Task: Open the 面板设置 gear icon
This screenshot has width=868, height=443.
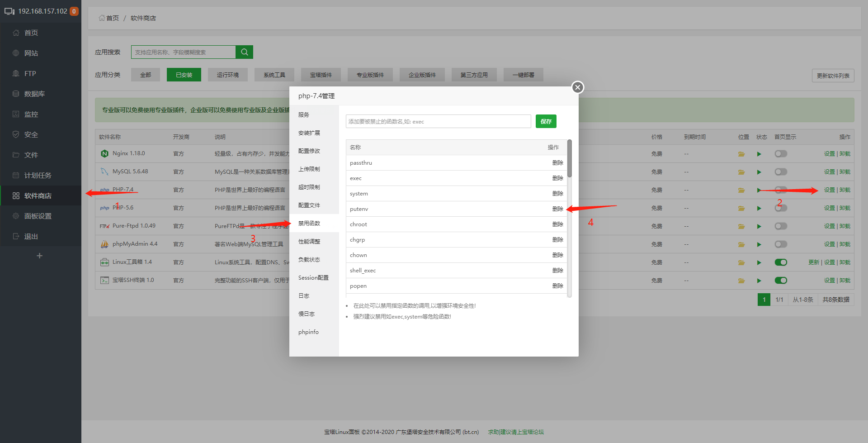Action: (x=16, y=216)
